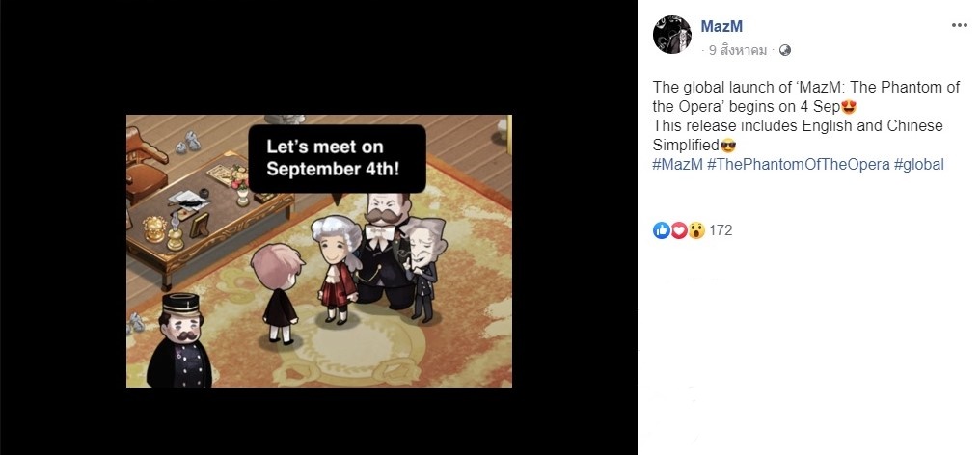This screenshot has height=455, width=980.
Task: Open the 172 reactions count
Action: (x=721, y=230)
